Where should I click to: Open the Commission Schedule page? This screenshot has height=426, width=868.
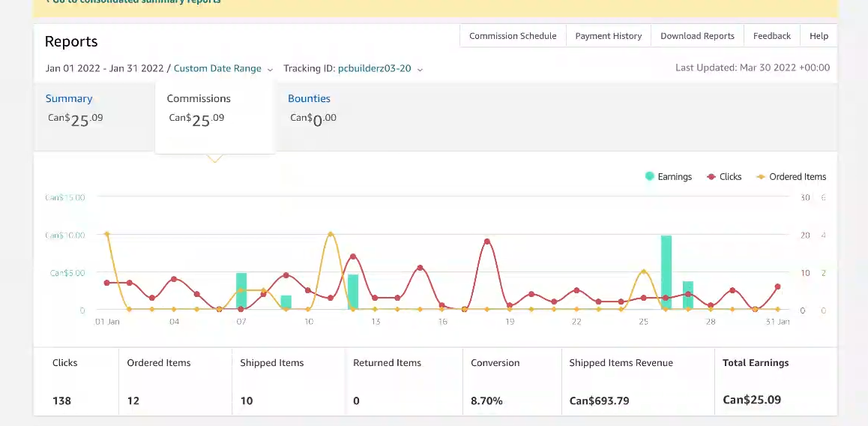[513, 36]
